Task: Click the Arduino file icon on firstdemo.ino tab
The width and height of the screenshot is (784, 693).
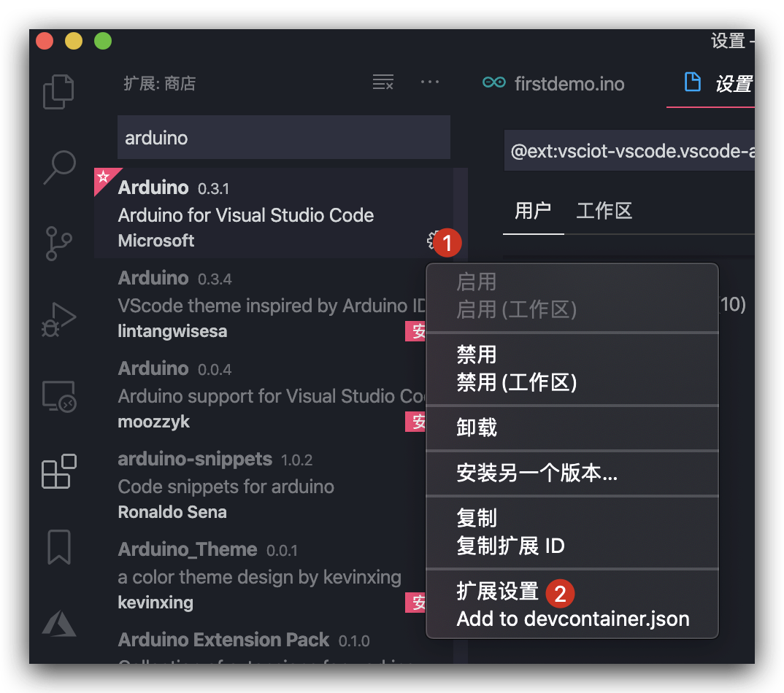Action: tap(494, 82)
